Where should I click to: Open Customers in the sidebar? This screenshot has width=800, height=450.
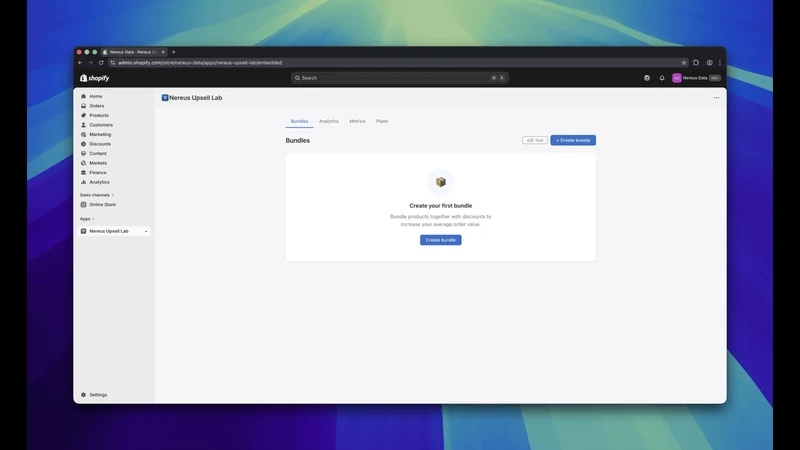pos(101,125)
